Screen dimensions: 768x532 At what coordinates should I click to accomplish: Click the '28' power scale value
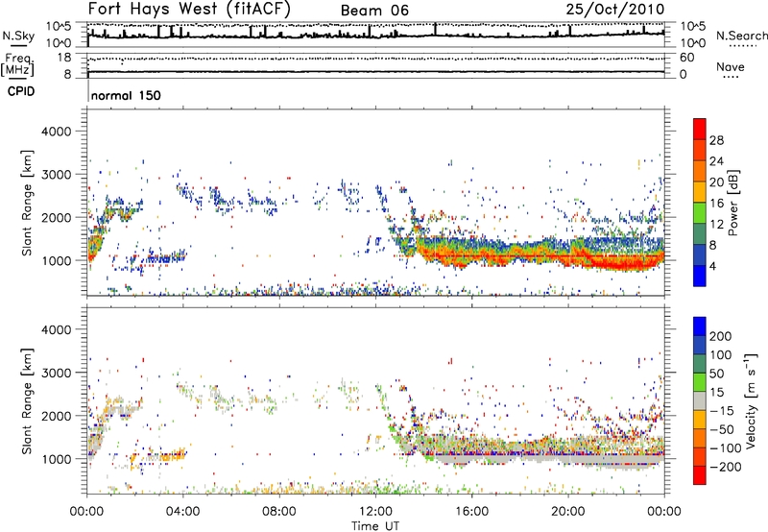click(x=716, y=140)
